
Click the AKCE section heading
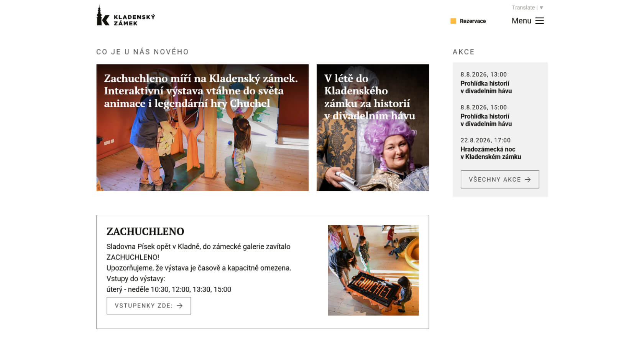tap(463, 52)
